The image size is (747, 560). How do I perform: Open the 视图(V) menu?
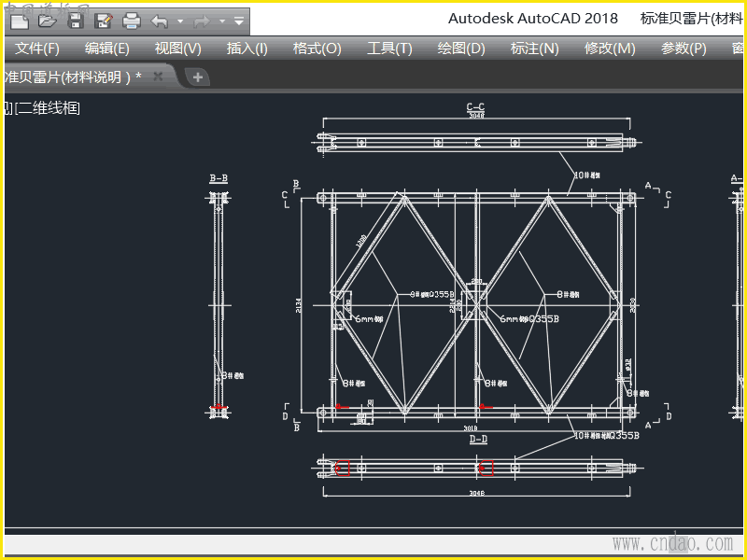[178, 49]
